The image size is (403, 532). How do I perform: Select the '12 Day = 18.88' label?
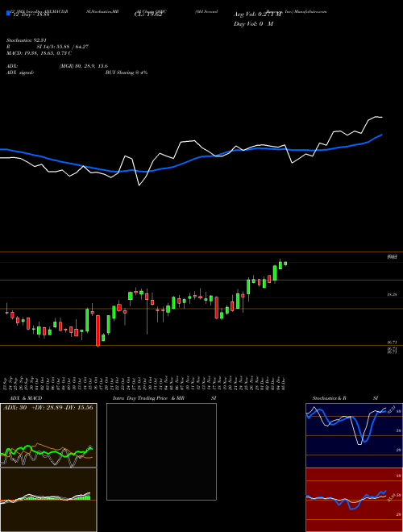tap(30, 15)
